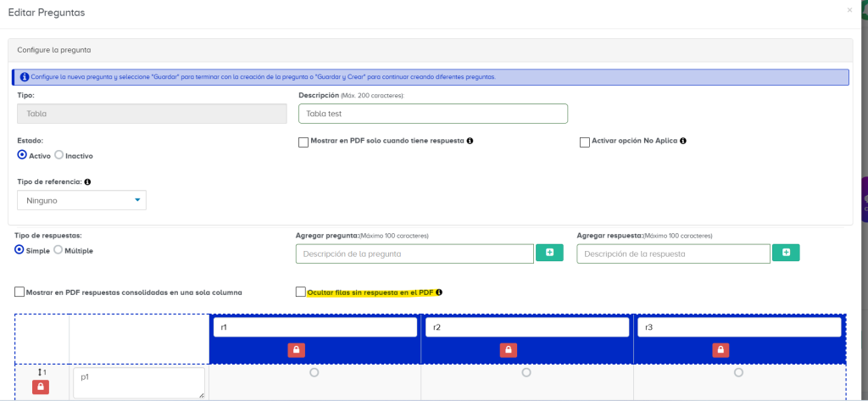Click the Estado label
The height and width of the screenshot is (401, 868).
pyautogui.click(x=30, y=141)
